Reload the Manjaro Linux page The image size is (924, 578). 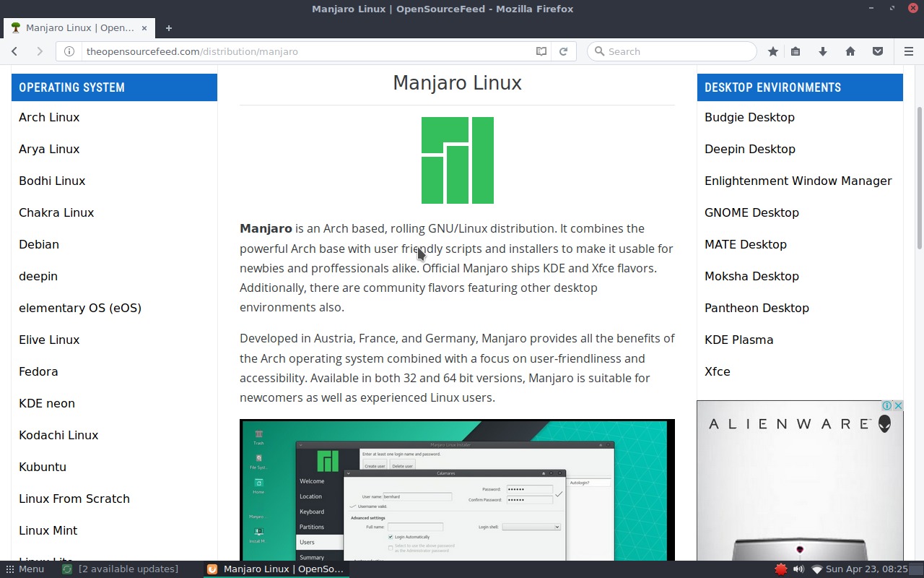click(x=564, y=51)
